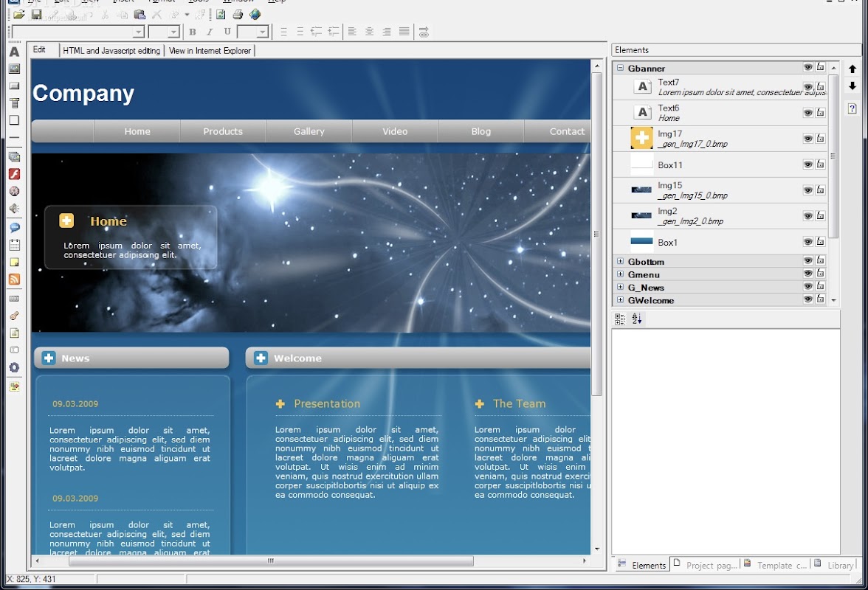Sort elements alphabetically with A-Z icon
Viewport: 868px width, 590px height.
point(637,319)
